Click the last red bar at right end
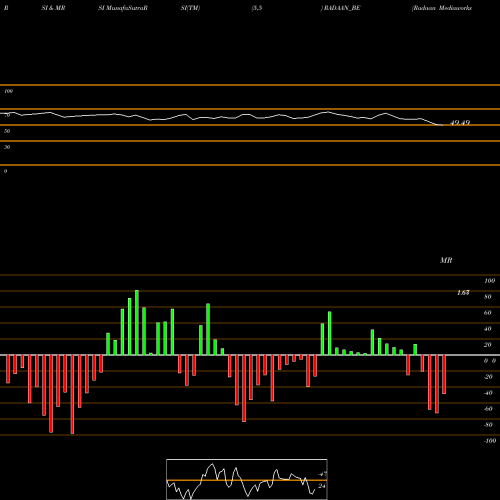This screenshot has height=500, width=500. tap(444, 374)
